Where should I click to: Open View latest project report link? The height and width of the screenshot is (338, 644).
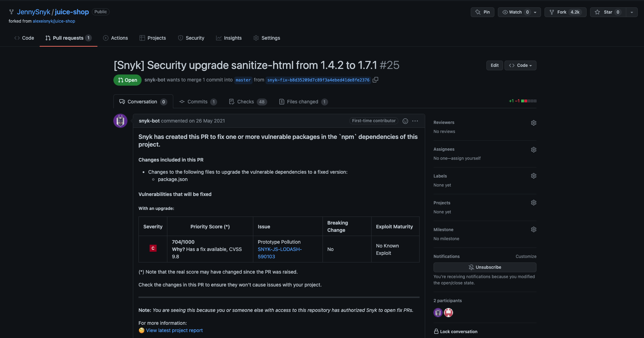point(174,330)
